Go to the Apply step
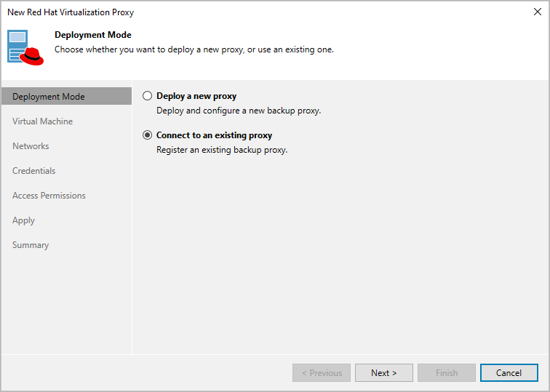This screenshot has width=550, height=392. (x=23, y=220)
